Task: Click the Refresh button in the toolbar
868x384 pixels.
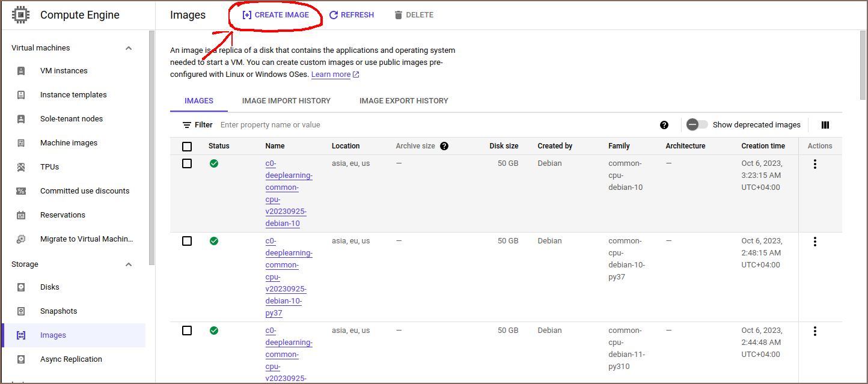Action: [x=352, y=15]
